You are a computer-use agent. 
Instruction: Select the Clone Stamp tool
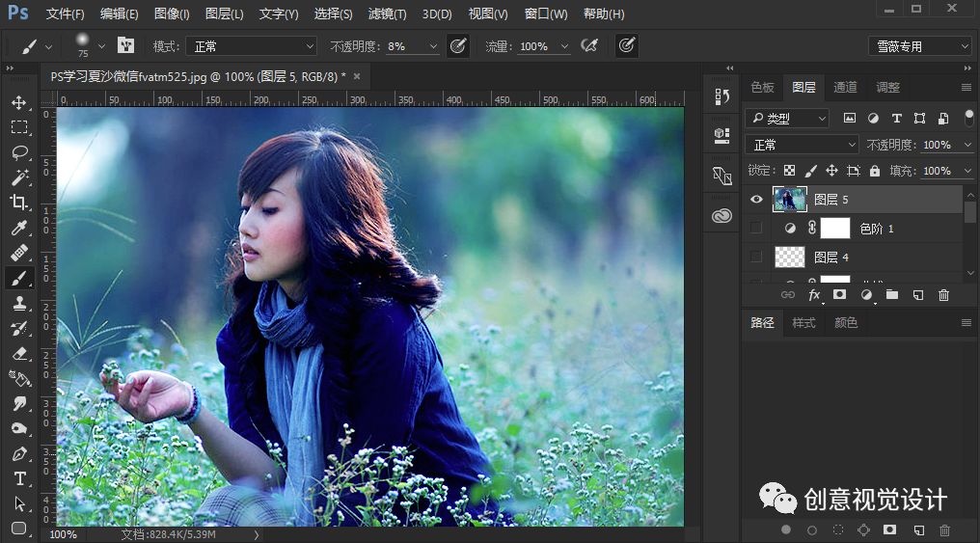pos(18,303)
